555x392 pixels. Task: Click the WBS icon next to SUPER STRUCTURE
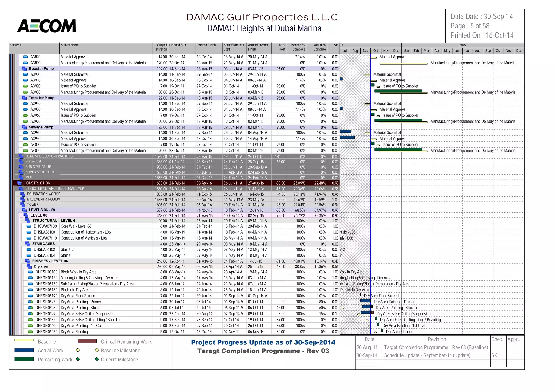pyautogui.click(x=21, y=172)
